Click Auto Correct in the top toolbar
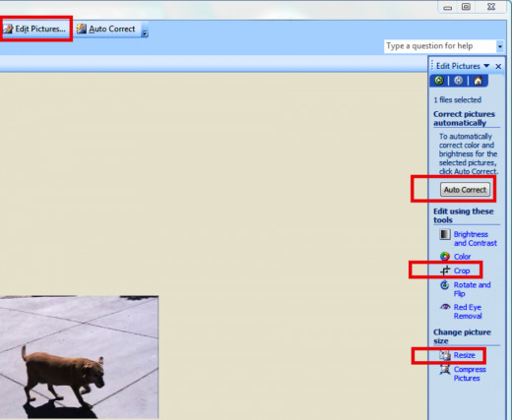 (x=106, y=29)
